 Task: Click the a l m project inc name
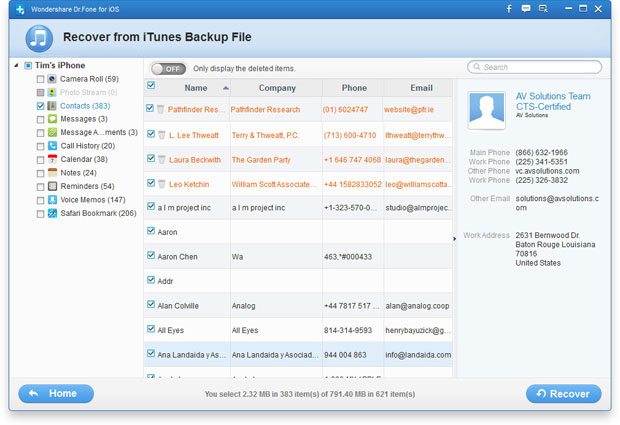click(x=184, y=208)
